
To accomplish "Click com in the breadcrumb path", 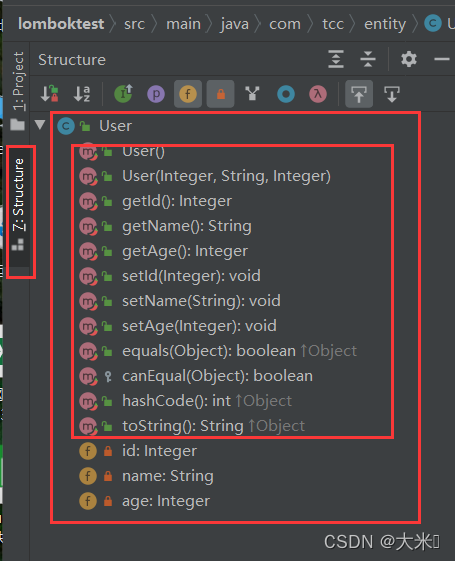I will click(x=285, y=24).
